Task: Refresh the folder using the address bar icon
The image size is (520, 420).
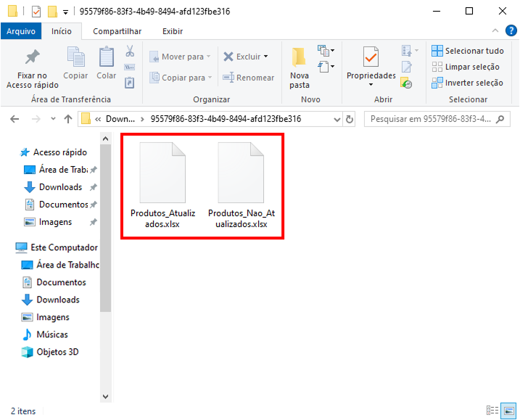Action: 350,119
